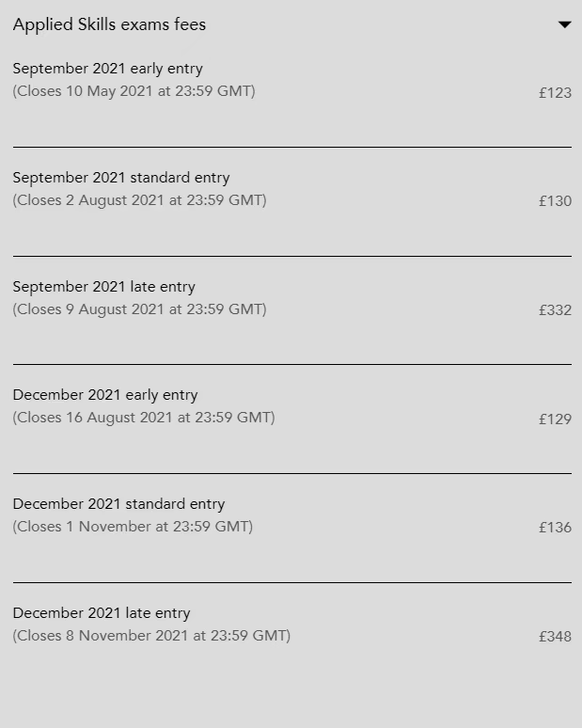Click the £332 fee amount
The image size is (582, 728).
[x=555, y=310]
